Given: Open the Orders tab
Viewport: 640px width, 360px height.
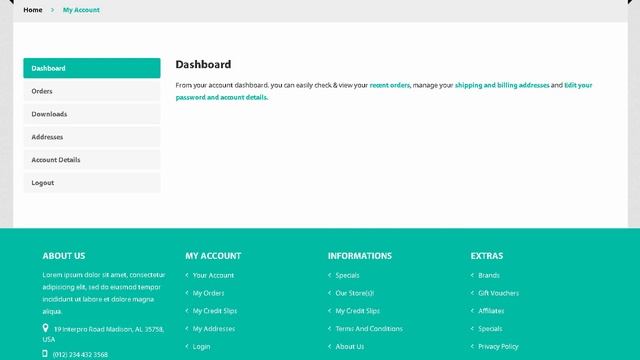Looking at the screenshot, I should tap(92, 91).
